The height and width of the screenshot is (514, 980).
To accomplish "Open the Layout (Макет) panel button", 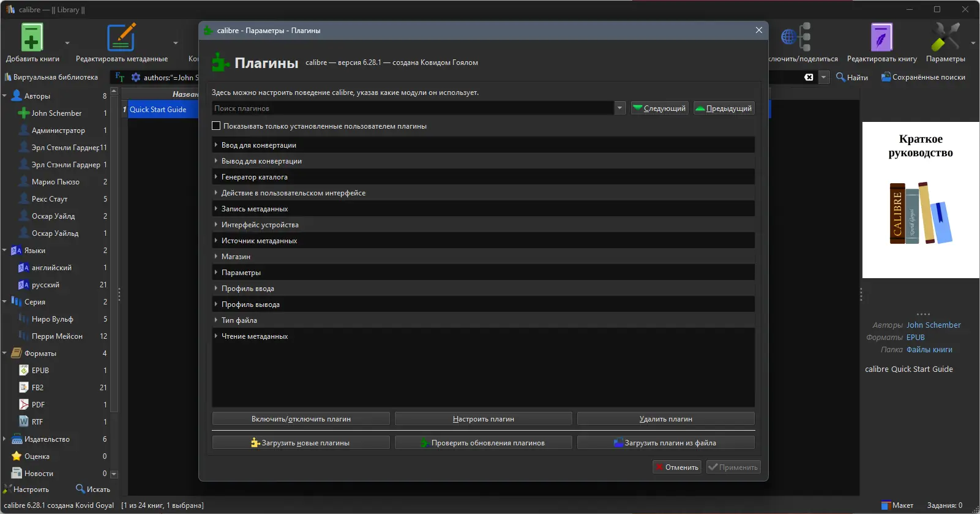I will click(x=897, y=505).
